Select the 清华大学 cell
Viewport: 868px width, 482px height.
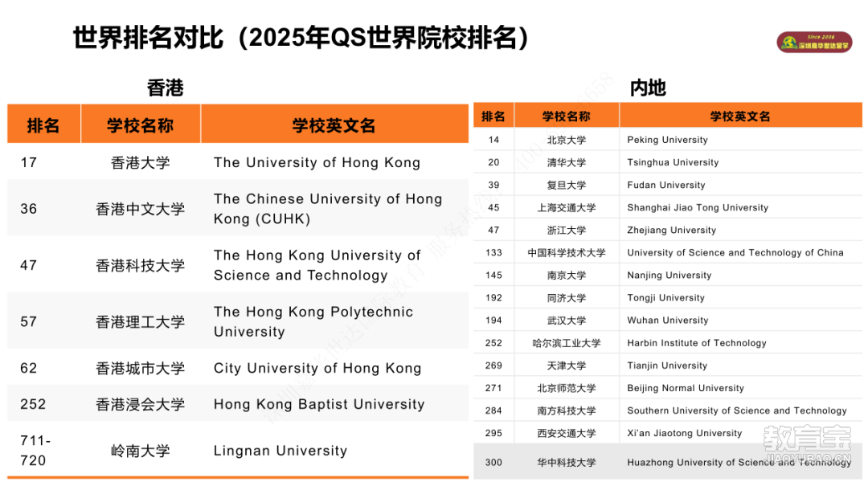[x=567, y=162]
